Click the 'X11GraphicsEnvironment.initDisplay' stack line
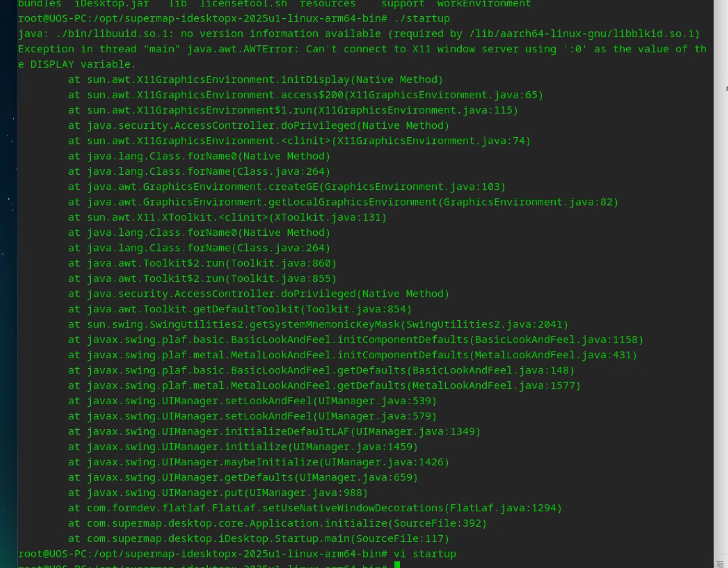Viewport: 728px width, 568px height. 255,80
